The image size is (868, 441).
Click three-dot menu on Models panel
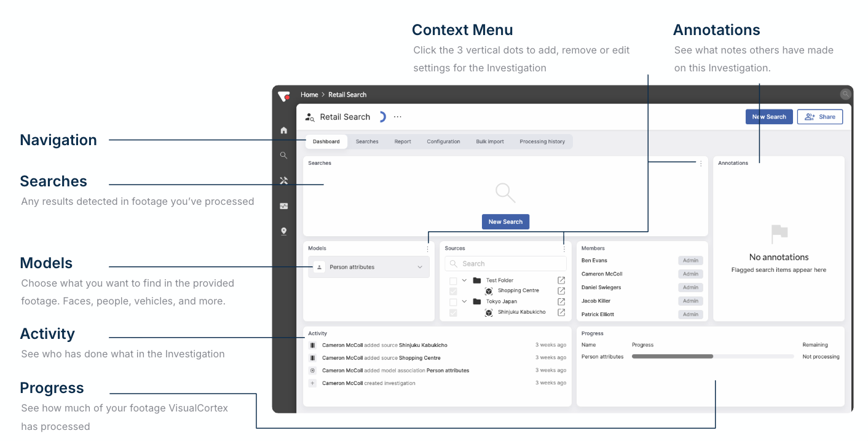(x=428, y=249)
